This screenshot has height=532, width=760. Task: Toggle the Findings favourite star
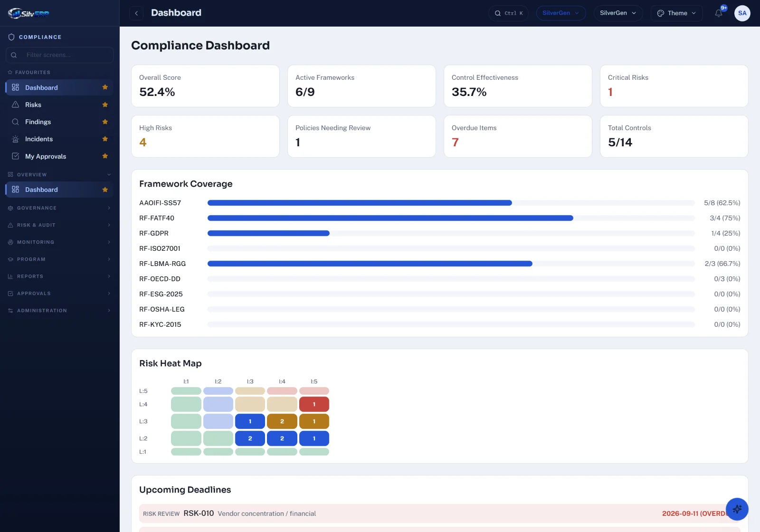coord(105,122)
